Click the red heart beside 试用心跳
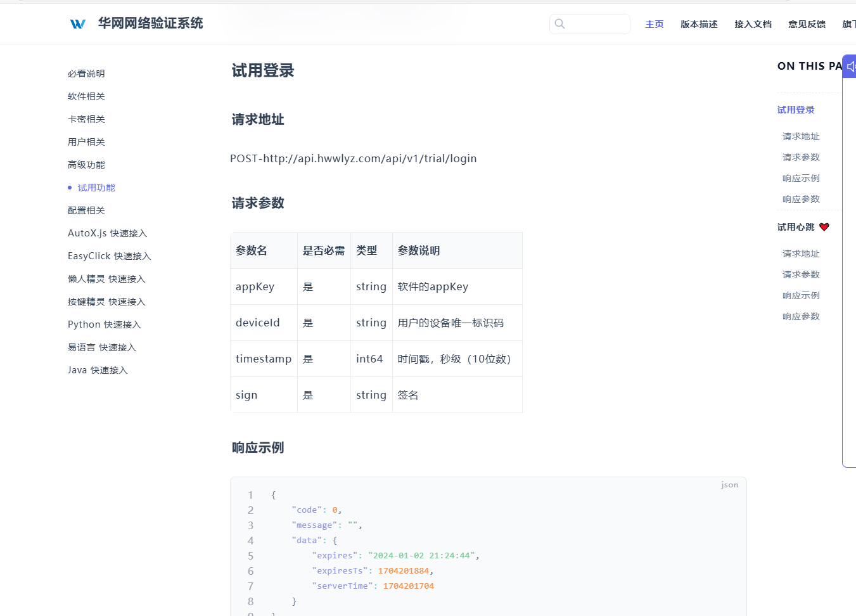The height and width of the screenshot is (616, 856). coord(824,227)
